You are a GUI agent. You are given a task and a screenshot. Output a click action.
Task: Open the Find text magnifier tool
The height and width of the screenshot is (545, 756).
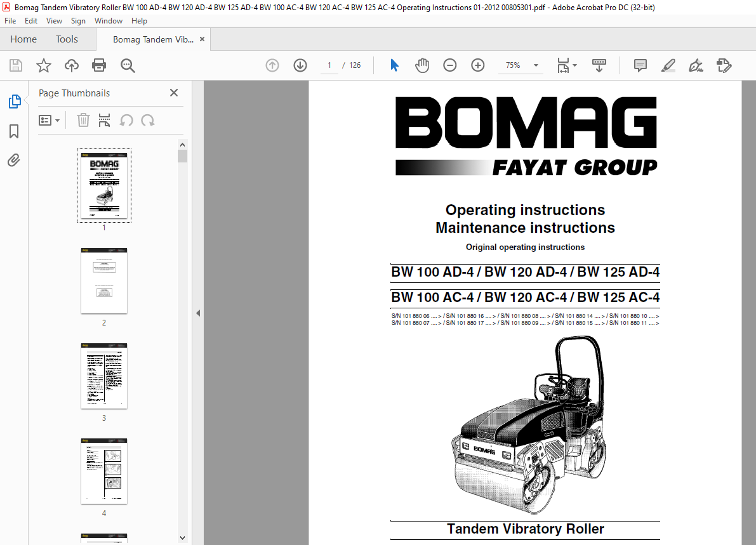pos(128,65)
